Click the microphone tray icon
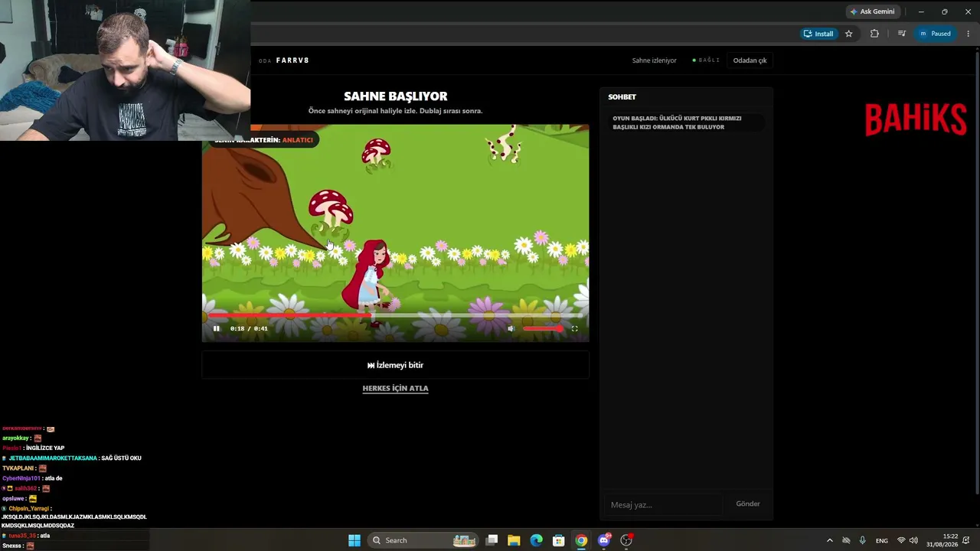This screenshot has height=551, width=980. click(x=863, y=540)
